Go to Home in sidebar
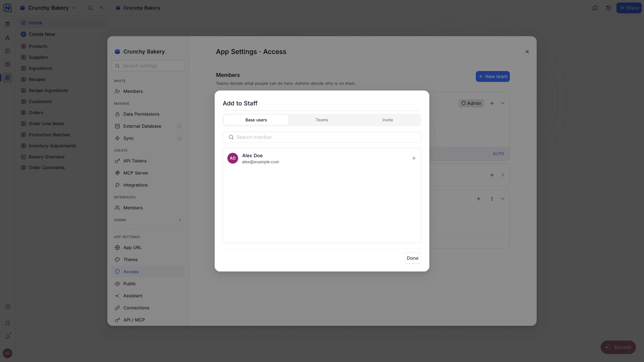Viewport: 644px width, 362px height. click(x=62, y=23)
